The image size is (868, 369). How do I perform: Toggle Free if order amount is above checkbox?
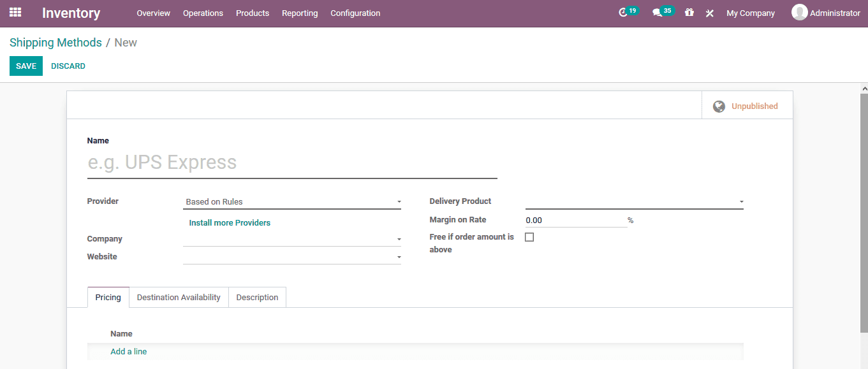[x=529, y=237]
